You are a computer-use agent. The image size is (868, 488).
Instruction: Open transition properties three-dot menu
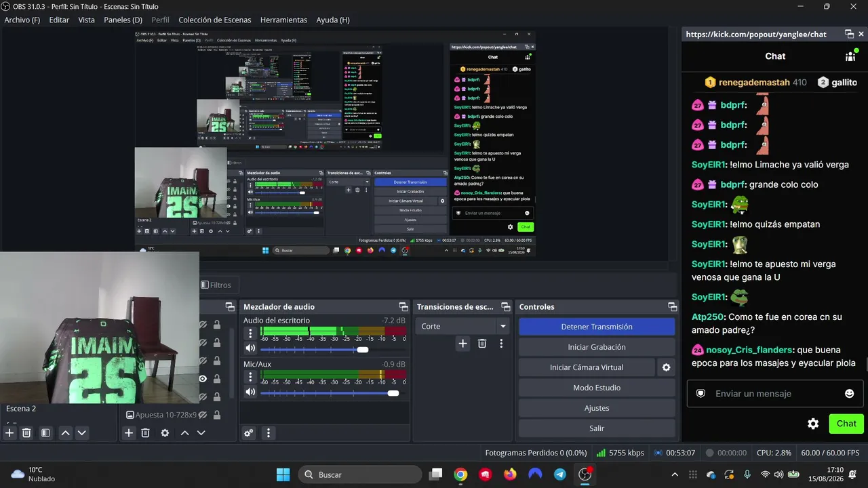pos(501,344)
